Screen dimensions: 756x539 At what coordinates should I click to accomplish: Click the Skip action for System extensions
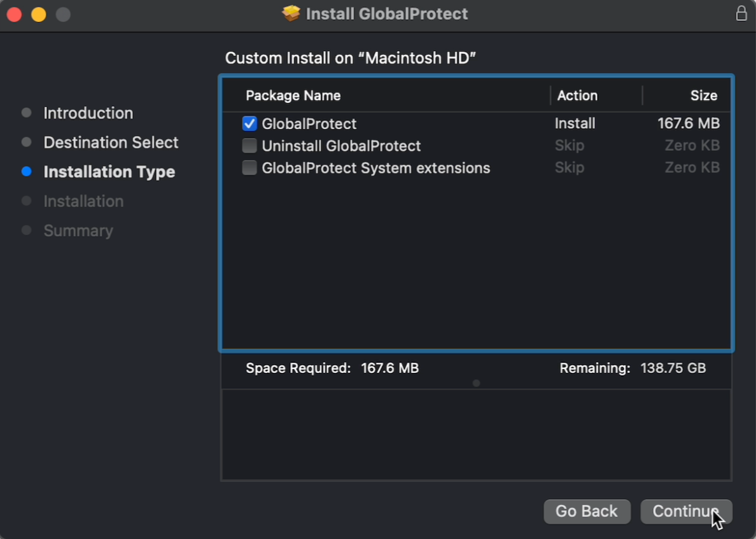[x=570, y=168]
